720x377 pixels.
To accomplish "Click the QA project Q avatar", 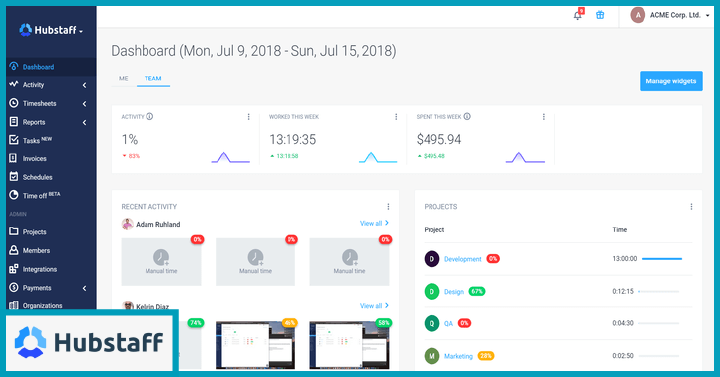I will (x=432, y=323).
